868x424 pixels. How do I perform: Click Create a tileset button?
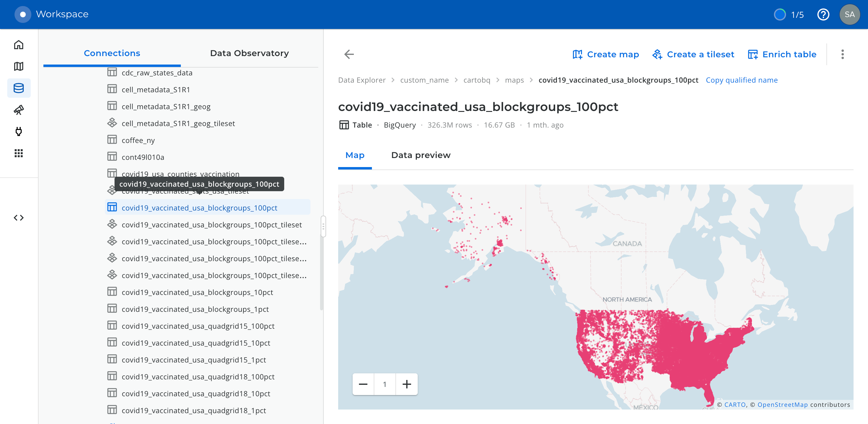pyautogui.click(x=693, y=54)
